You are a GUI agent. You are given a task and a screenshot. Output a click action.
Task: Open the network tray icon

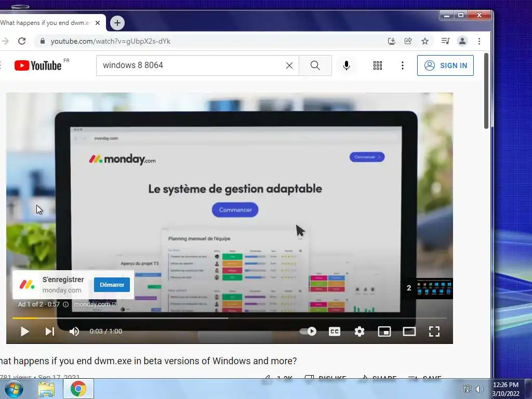467,389
